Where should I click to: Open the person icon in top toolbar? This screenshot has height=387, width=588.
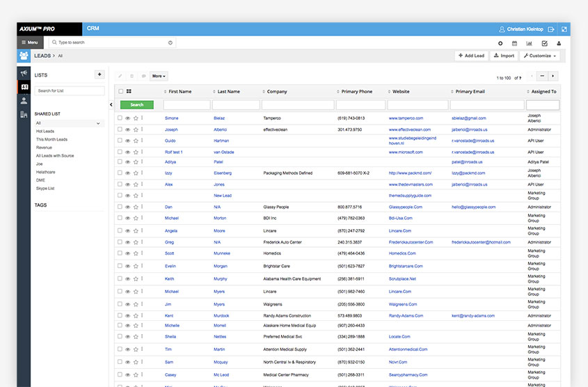(559, 43)
